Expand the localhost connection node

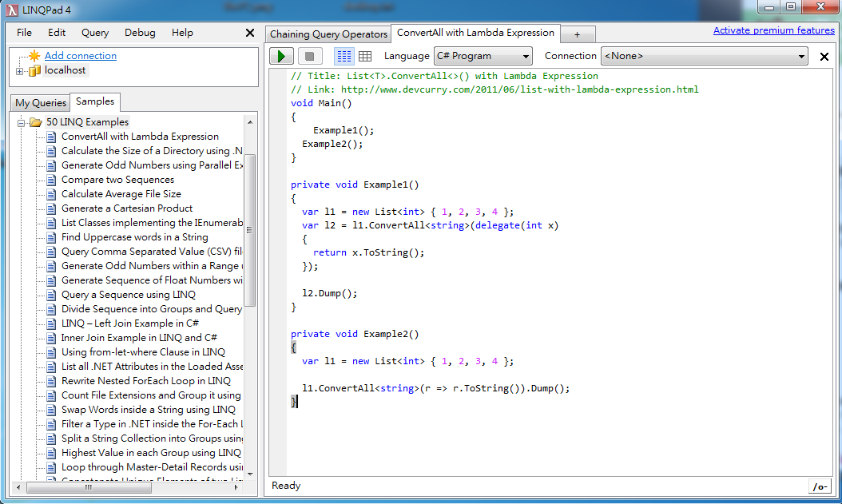coord(20,71)
